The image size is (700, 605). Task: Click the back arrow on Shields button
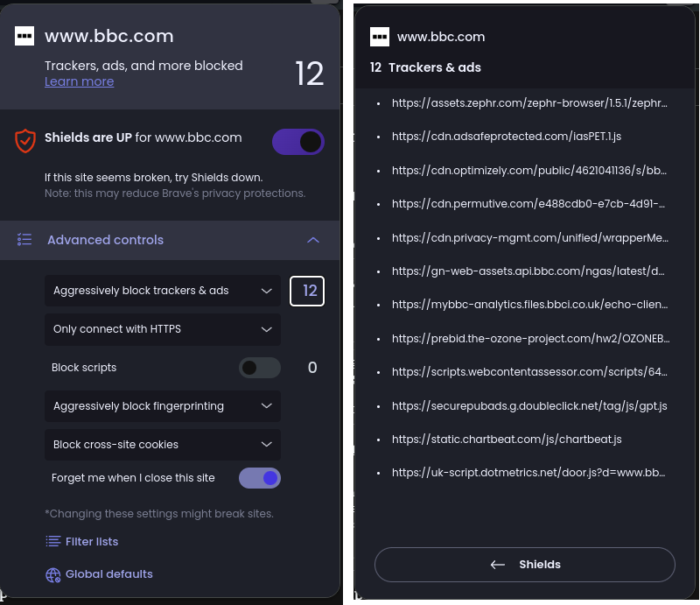click(498, 565)
